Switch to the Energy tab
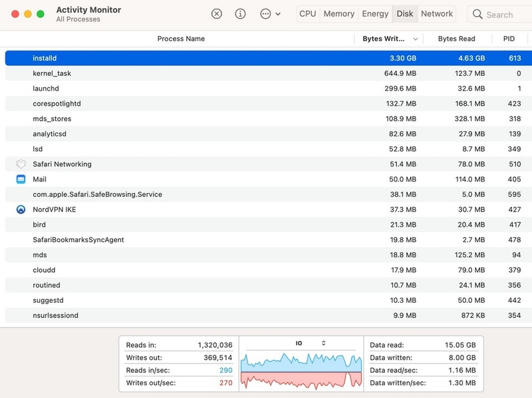532x398 pixels. click(375, 14)
